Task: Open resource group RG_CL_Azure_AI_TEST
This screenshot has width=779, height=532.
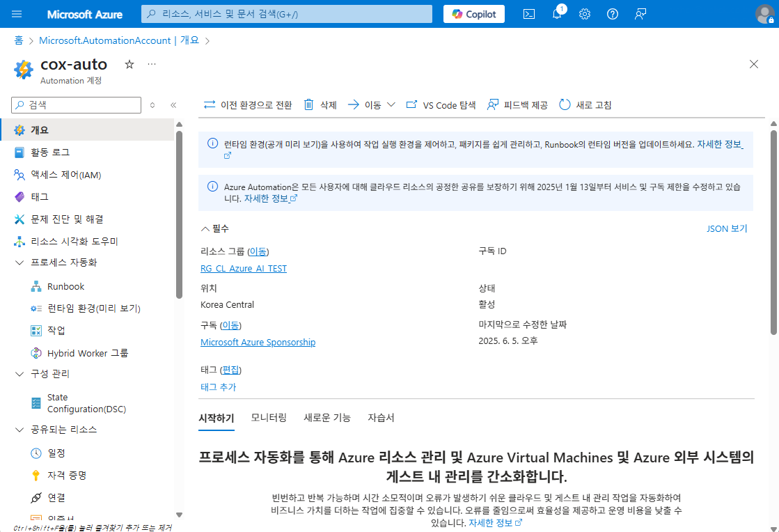Action: point(244,269)
